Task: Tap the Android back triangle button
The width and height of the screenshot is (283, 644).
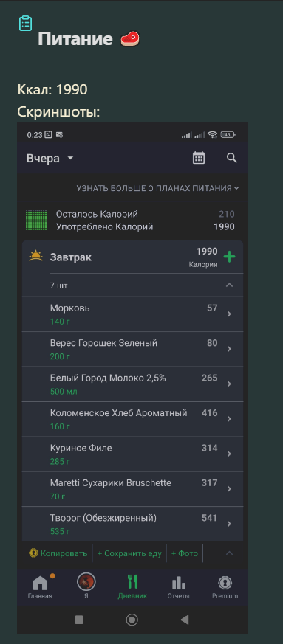Action: [x=184, y=620]
